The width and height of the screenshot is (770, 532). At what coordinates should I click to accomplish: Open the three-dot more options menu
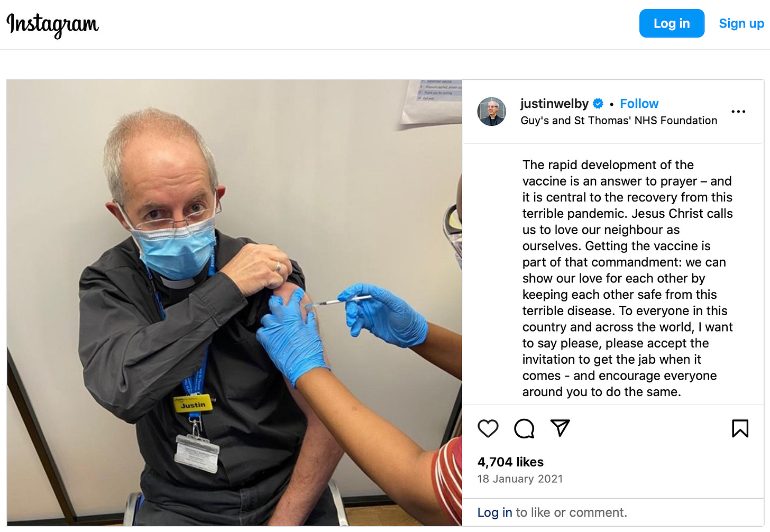pos(738,112)
